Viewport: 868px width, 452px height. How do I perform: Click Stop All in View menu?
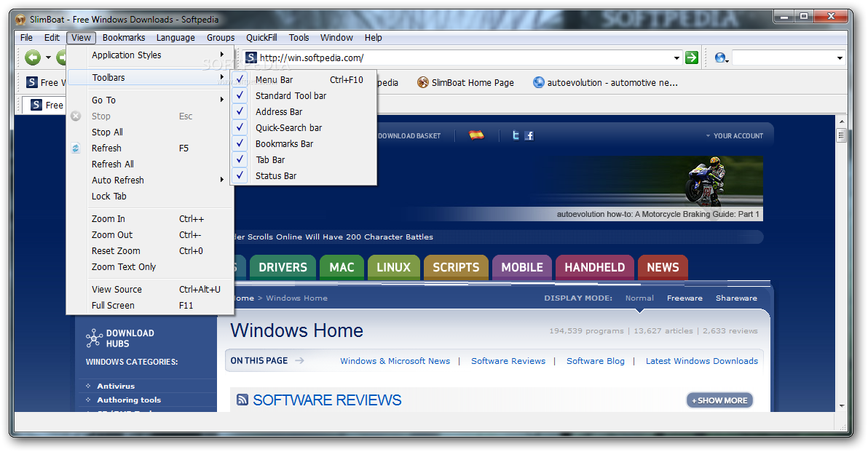point(149,132)
